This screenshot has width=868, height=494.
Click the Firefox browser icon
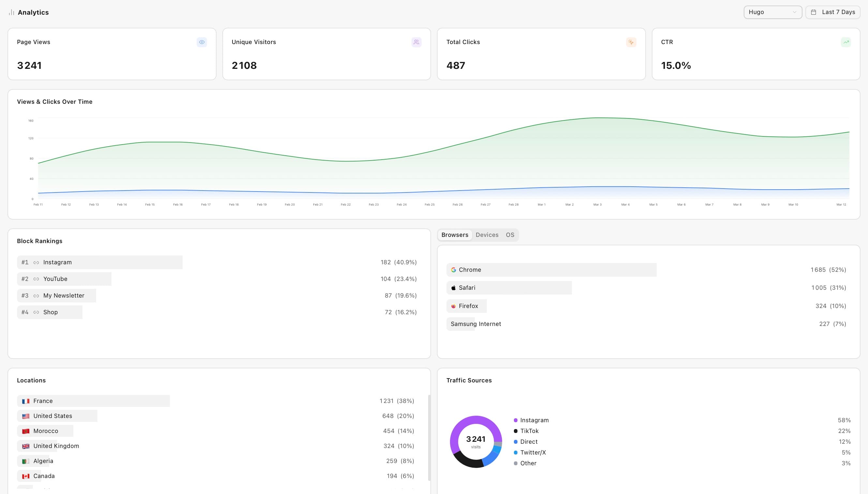453,306
